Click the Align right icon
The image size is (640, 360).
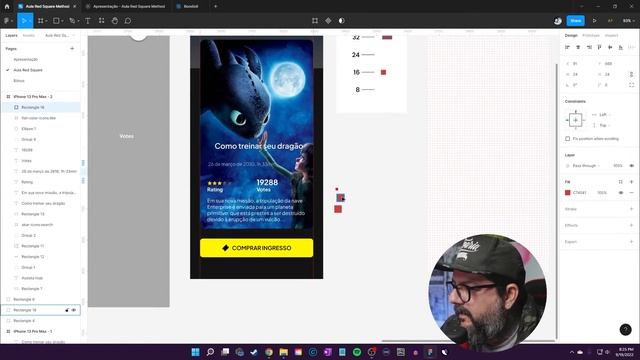pos(589,47)
